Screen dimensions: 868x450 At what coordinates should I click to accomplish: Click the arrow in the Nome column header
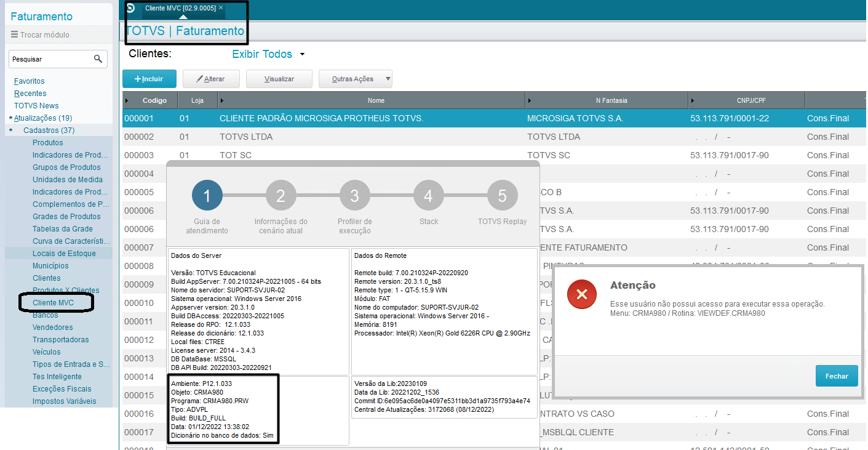point(222,100)
